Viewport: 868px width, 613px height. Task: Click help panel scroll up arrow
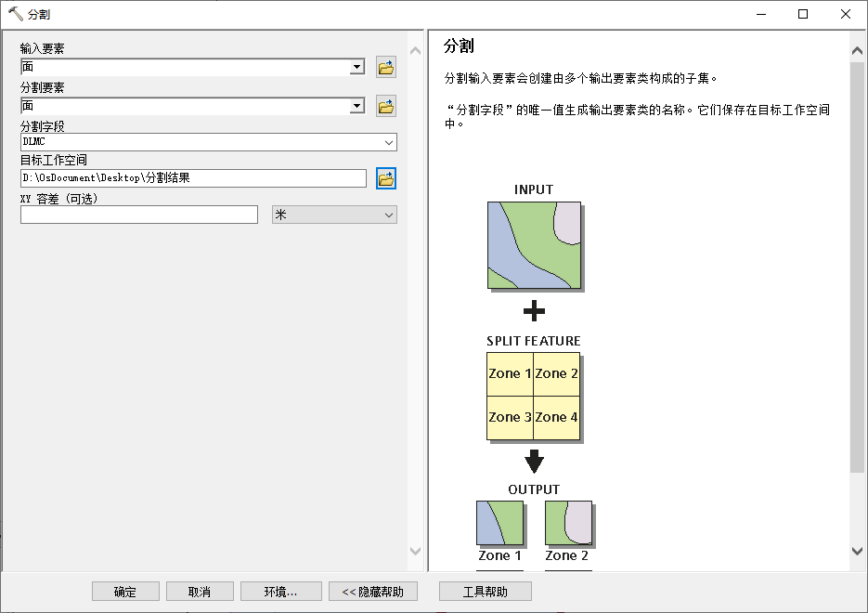(x=857, y=50)
